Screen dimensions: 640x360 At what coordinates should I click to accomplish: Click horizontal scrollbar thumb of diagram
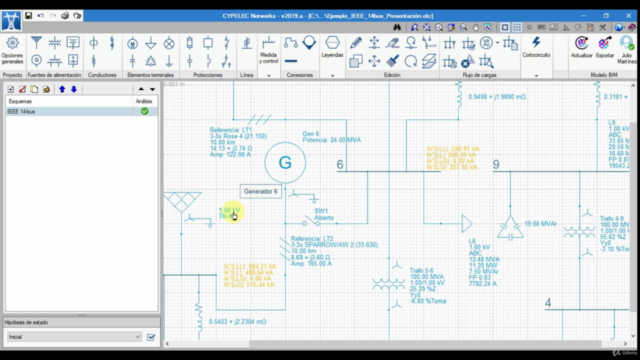point(425,344)
